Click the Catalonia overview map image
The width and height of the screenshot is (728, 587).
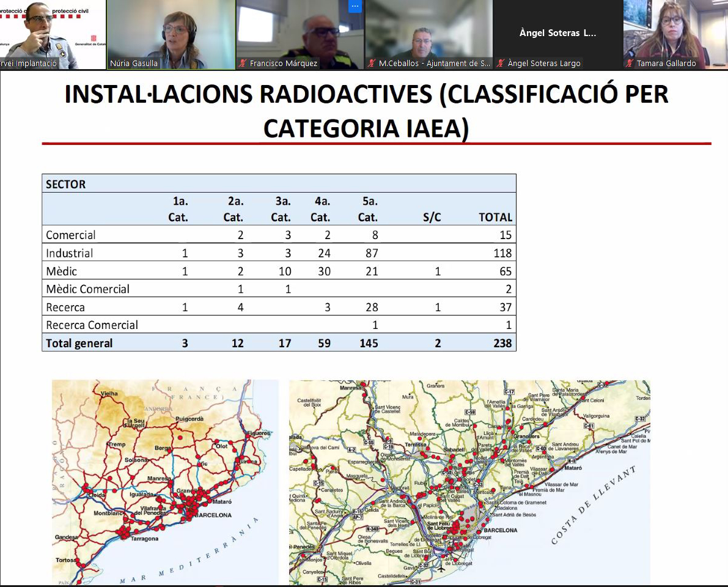[165, 482]
